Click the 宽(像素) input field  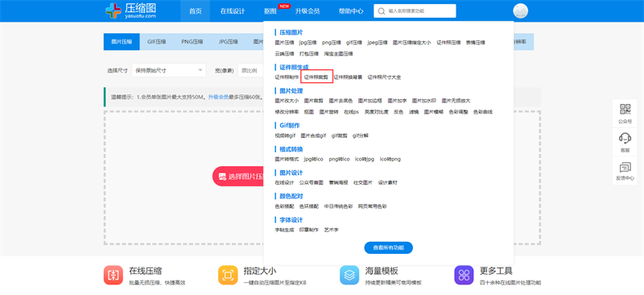250,70
